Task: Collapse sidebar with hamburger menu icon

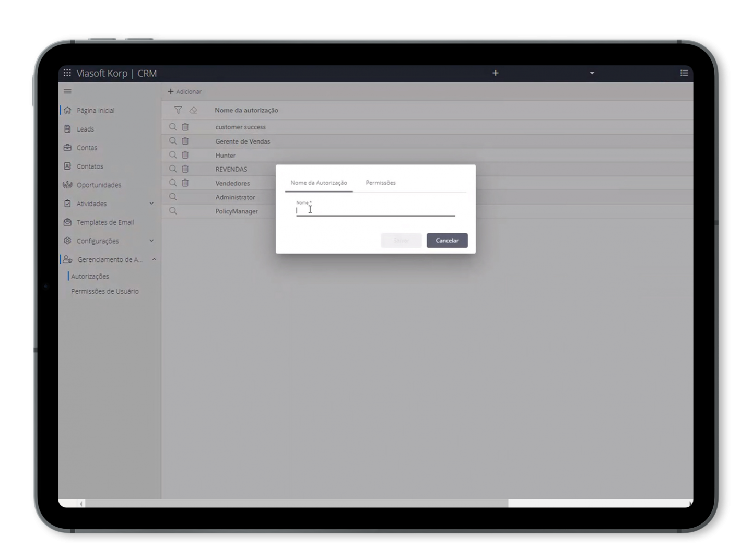Action: 67,91
